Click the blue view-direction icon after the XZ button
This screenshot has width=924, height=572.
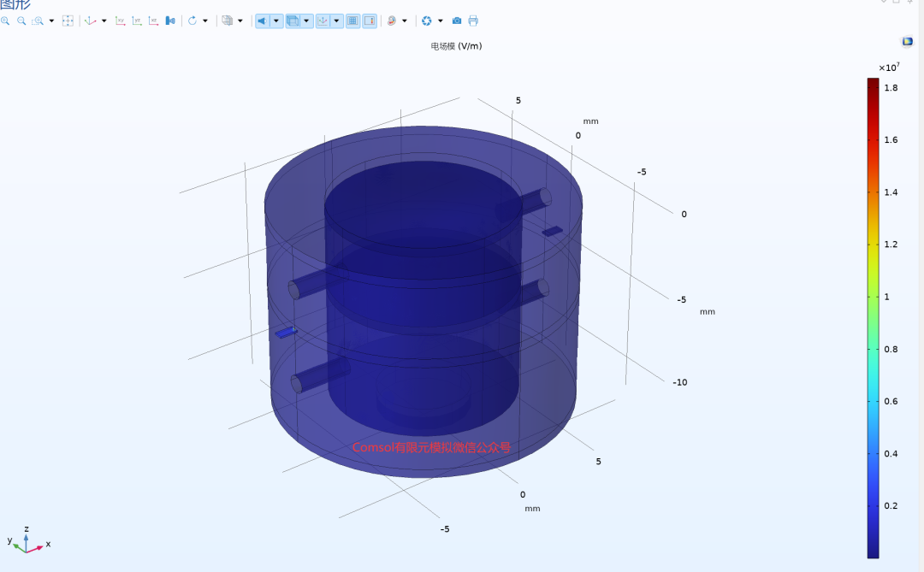point(170,21)
